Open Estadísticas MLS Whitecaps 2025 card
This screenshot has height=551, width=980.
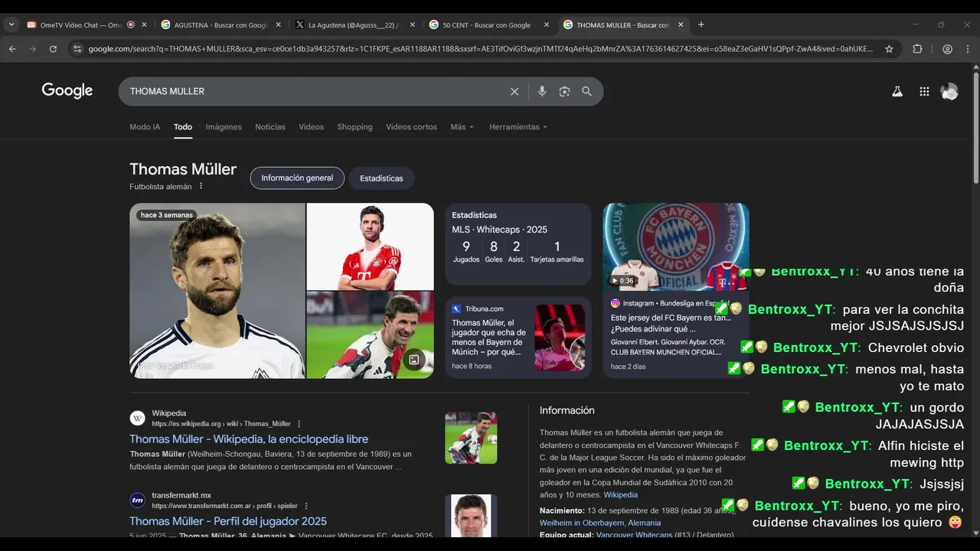(x=518, y=244)
